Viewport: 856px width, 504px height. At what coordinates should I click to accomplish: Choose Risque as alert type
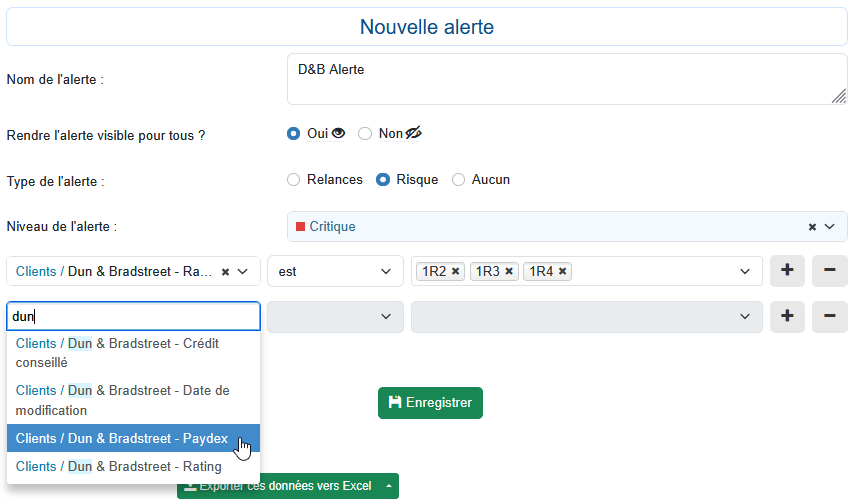(383, 180)
